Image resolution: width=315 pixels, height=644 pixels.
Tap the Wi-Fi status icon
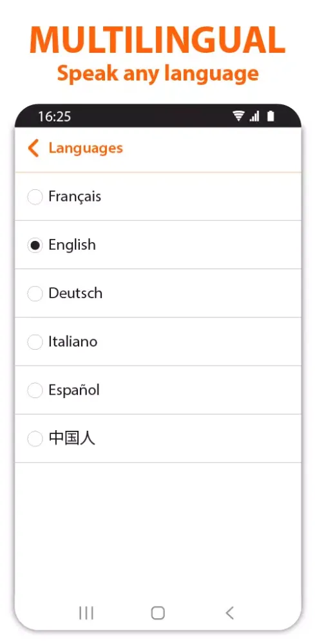(x=238, y=117)
